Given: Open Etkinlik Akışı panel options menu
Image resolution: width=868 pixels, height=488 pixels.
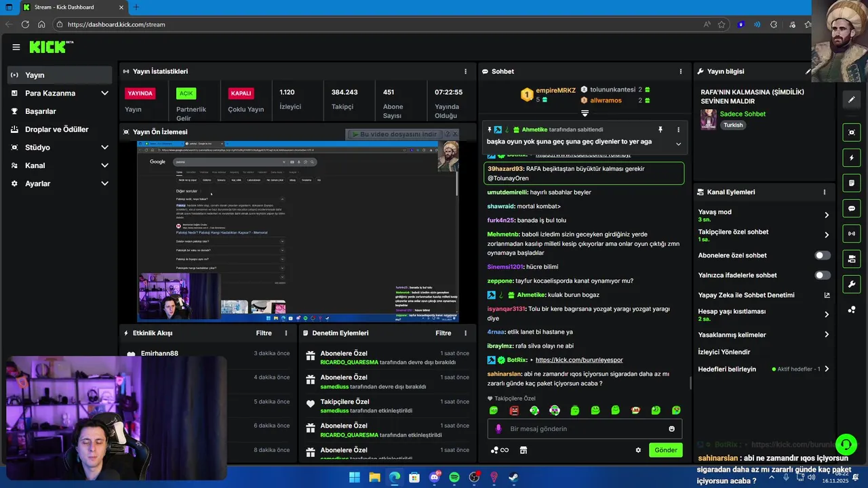Looking at the screenshot, I should point(286,333).
